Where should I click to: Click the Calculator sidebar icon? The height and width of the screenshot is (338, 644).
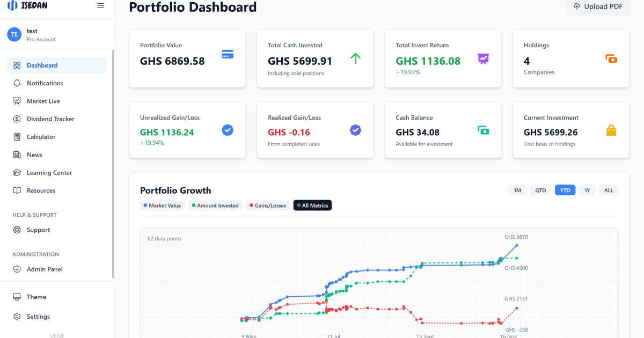[17, 136]
